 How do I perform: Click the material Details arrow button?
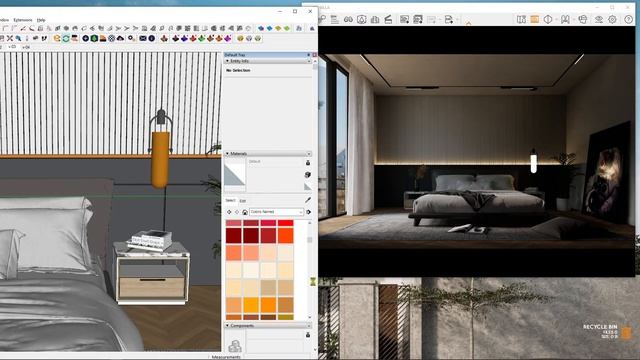(309, 212)
